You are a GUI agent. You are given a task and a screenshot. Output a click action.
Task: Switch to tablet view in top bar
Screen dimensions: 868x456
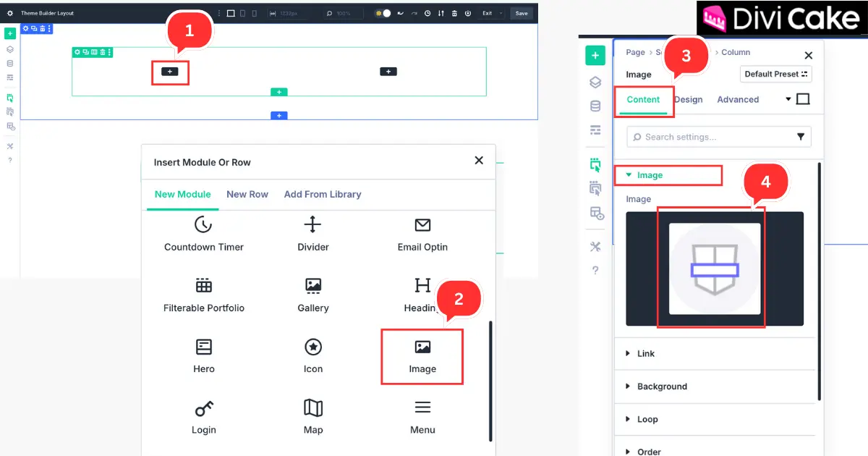pyautogui.click(x=242, y=13)
